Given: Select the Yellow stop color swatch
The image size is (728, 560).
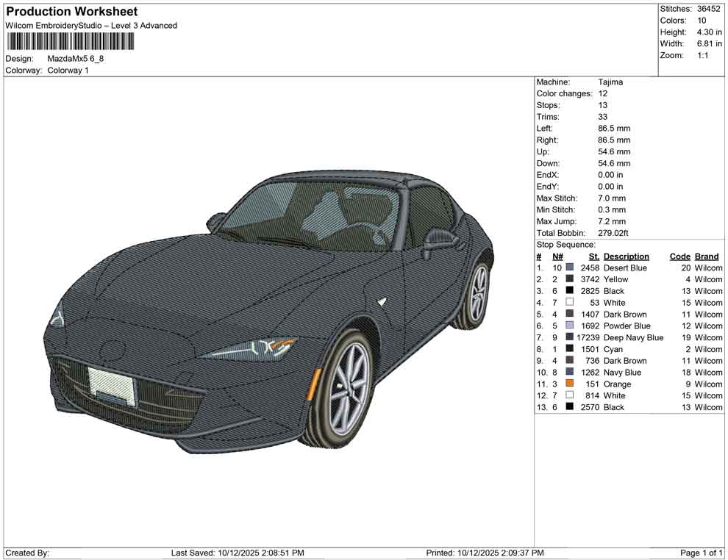Looking at the screenshot, I should pyautogui.click(x=570, y=280).
